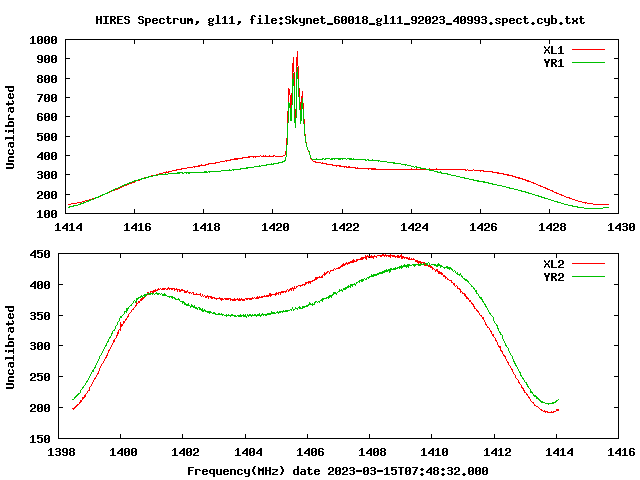
Task: Click the 1000 y-axis tick label
Action: click(x=43, y=40)
